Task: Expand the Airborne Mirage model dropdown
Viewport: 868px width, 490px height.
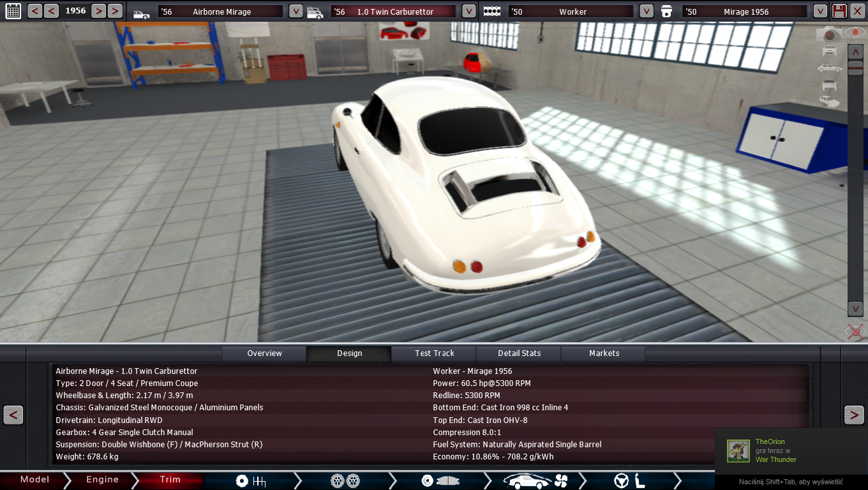Action: click(x=296, y=11)
